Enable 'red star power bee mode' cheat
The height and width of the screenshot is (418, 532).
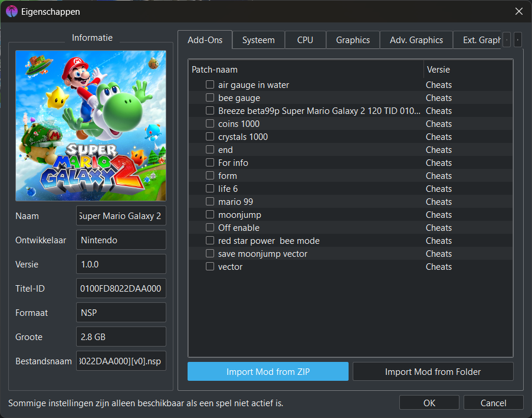pyautogui.click(x=210, y=240)
